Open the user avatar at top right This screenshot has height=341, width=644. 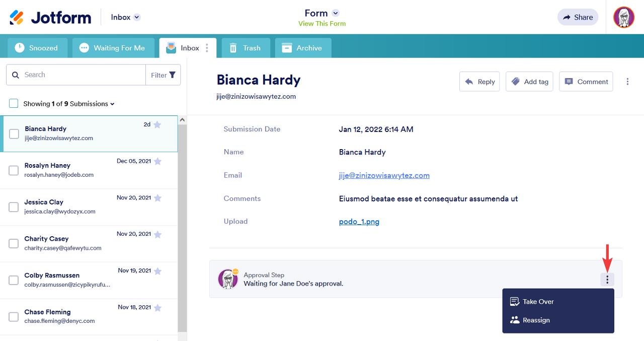click(x=624, y=17)
